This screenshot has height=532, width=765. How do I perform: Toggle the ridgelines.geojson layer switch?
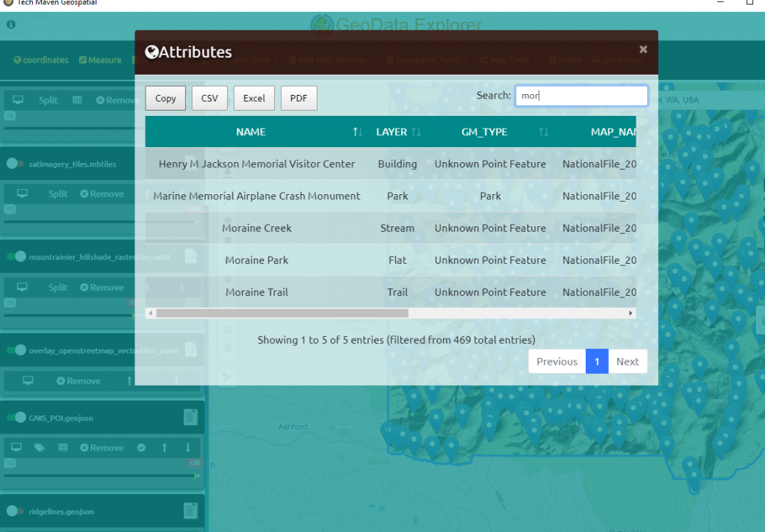click(15, 511)
